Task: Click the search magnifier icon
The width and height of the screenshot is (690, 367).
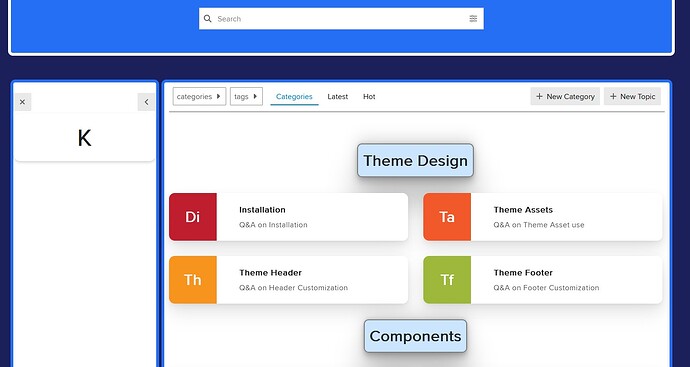Action: (x=207, y=18)
